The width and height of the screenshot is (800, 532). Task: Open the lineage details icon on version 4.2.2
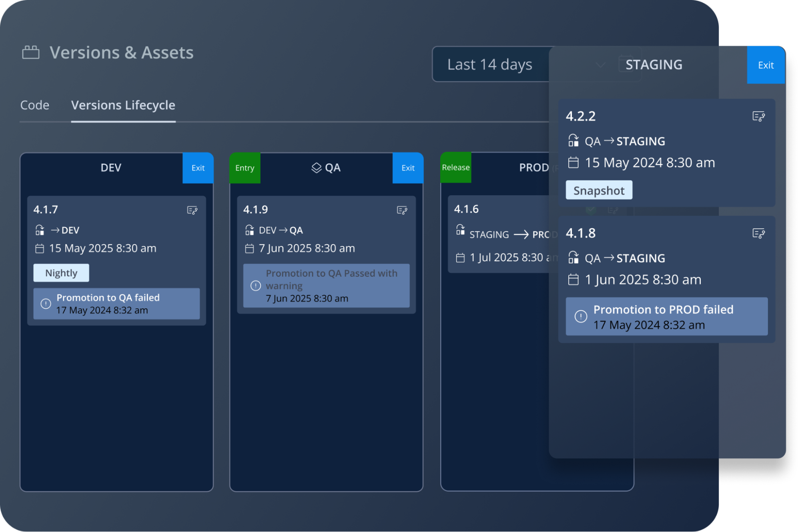(760, 116)
